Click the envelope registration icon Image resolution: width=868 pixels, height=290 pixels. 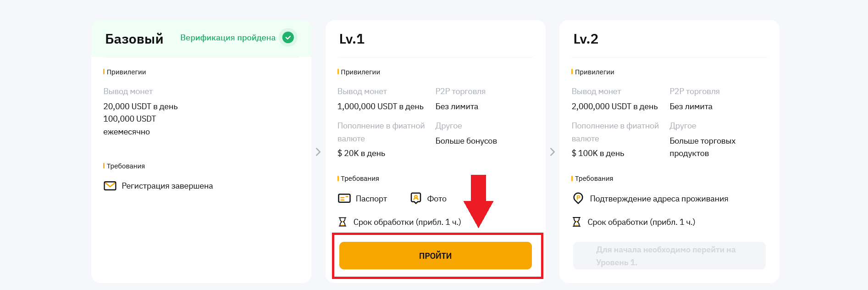110,186
